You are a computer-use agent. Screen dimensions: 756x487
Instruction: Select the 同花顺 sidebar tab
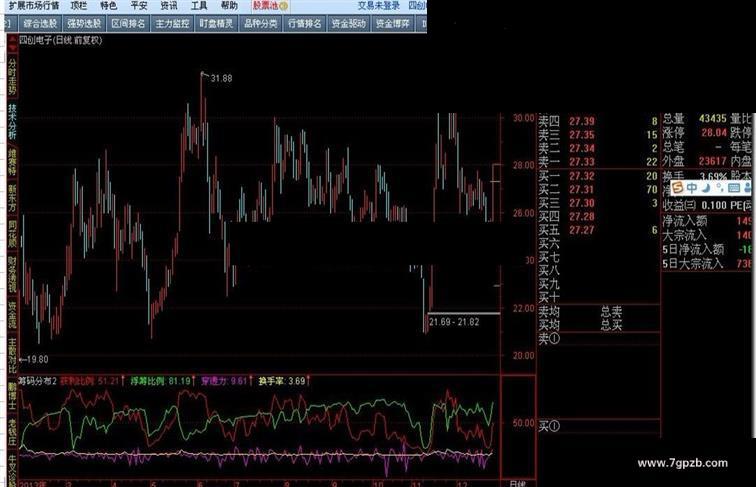[x=12, y=234]
